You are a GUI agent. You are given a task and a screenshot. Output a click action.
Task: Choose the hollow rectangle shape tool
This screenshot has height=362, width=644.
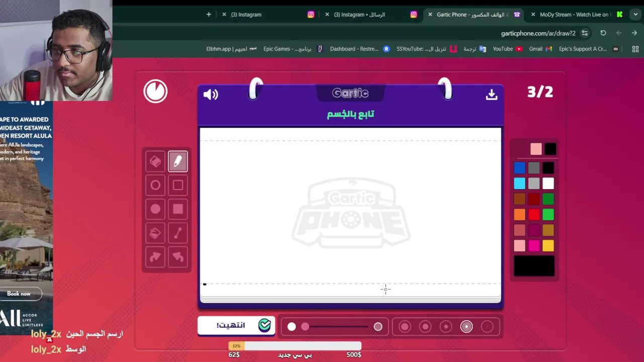[x=178, y=185]
